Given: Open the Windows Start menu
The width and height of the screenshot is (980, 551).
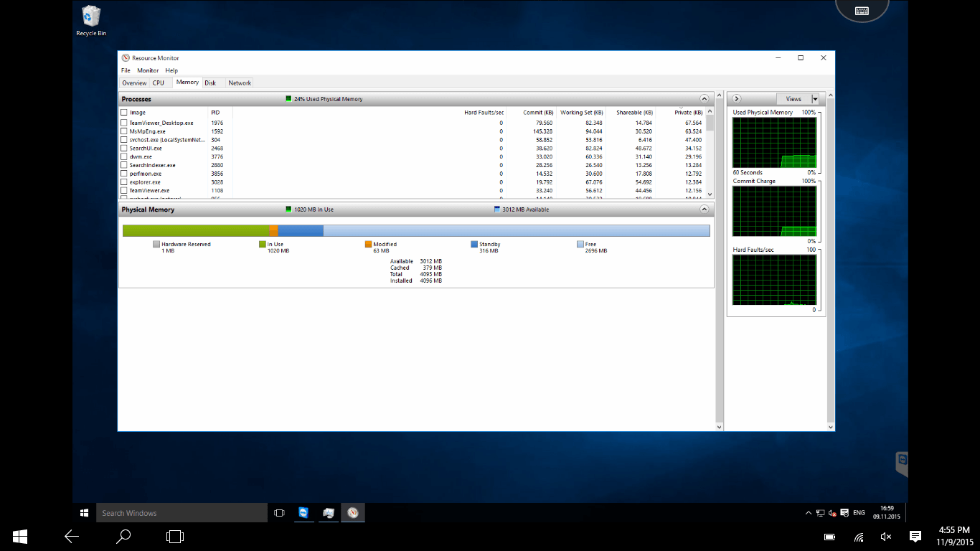Looking at the screenshot, I should (x=84, y=512).
